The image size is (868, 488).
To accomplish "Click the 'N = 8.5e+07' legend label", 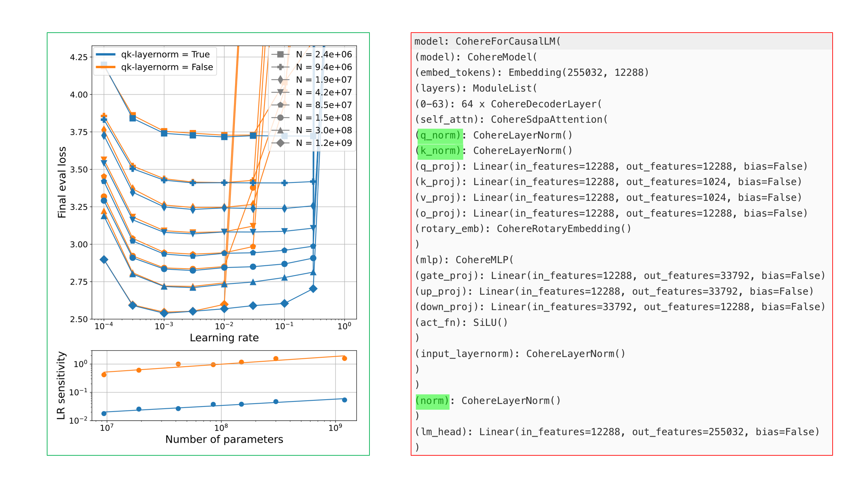I will (324, 105).
